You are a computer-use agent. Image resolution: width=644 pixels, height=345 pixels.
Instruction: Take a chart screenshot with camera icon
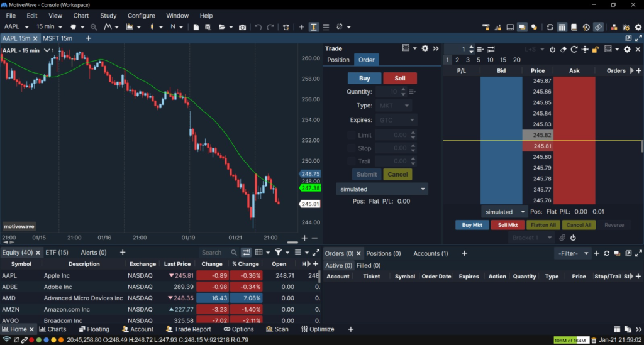pos(242,27)
